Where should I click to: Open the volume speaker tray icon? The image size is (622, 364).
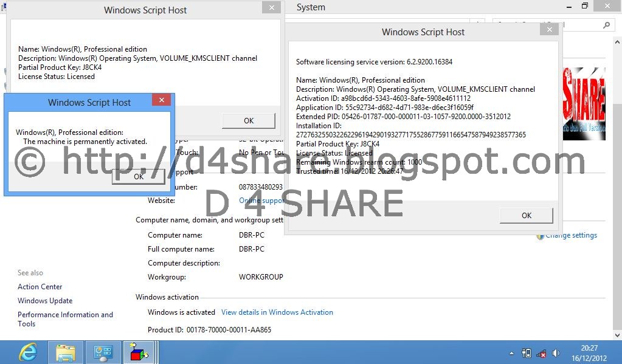(x=556, y=353)
